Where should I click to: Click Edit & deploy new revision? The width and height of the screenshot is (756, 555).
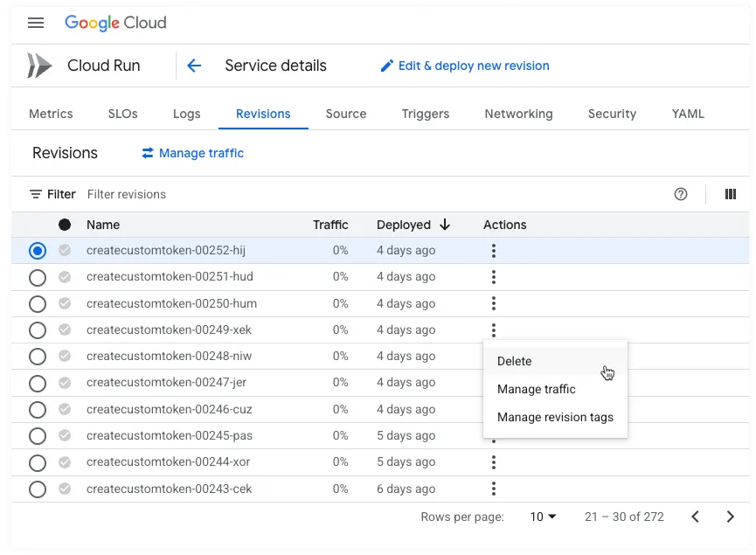472,66
